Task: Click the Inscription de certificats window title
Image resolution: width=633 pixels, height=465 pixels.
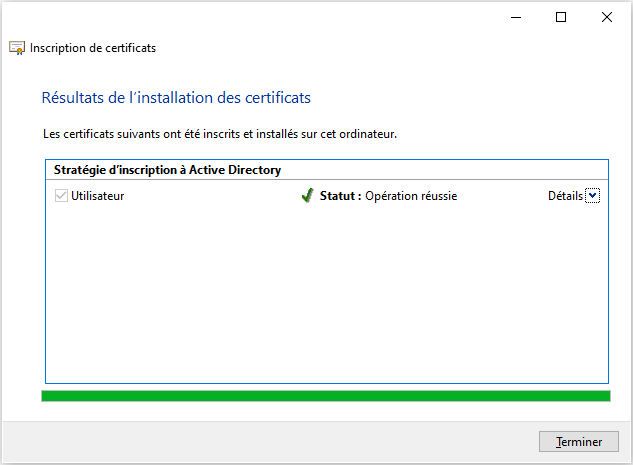Action: [93, 48]
